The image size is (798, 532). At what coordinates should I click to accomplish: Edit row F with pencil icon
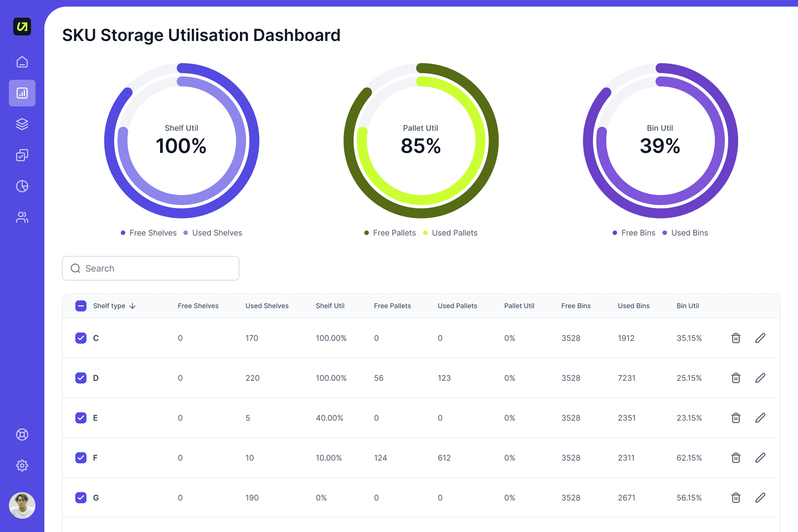click(760, 458)
